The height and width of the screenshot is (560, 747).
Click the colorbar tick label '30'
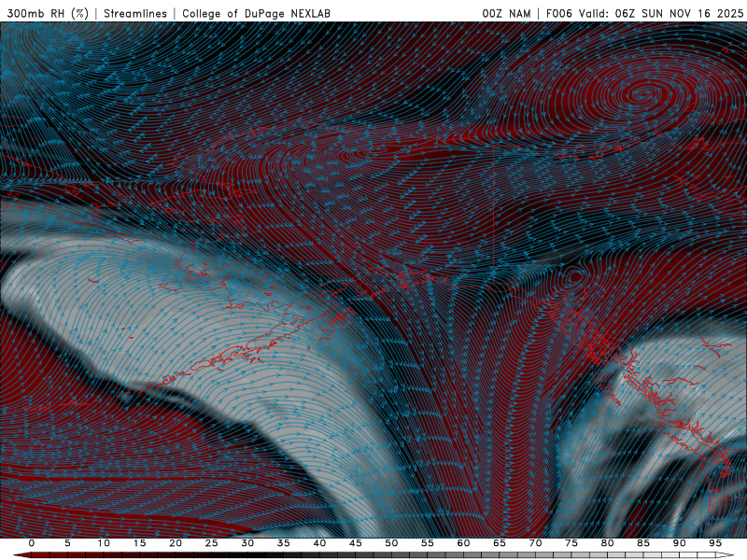click(247, 543)
